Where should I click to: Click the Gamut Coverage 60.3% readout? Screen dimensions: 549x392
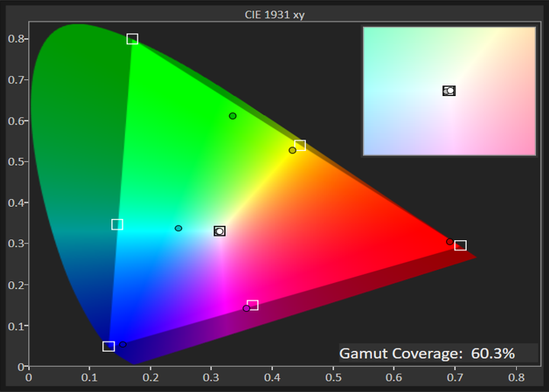[427, 353]
